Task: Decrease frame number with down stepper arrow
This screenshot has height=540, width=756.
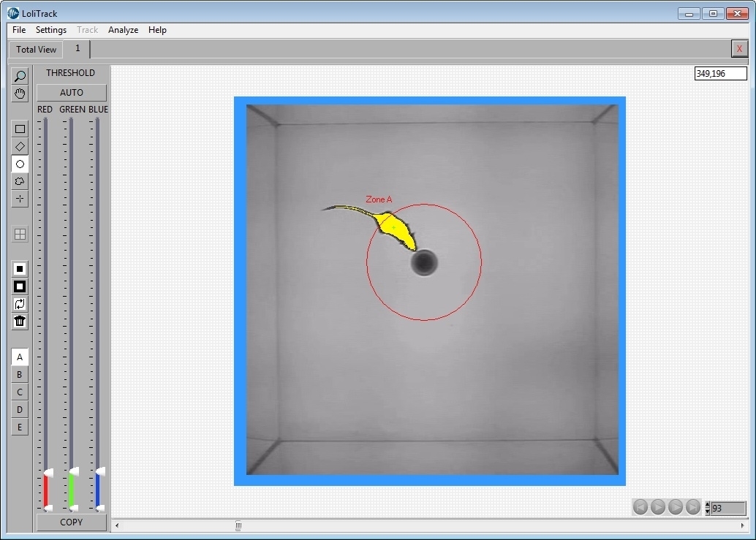Action: [707, 512]
